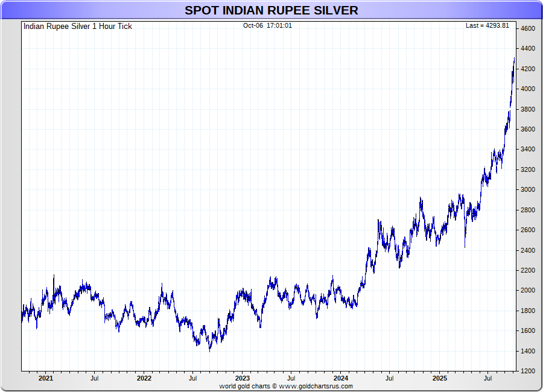Click the 2025 year label on time axis
543x392 pixels.
(439, 379)
